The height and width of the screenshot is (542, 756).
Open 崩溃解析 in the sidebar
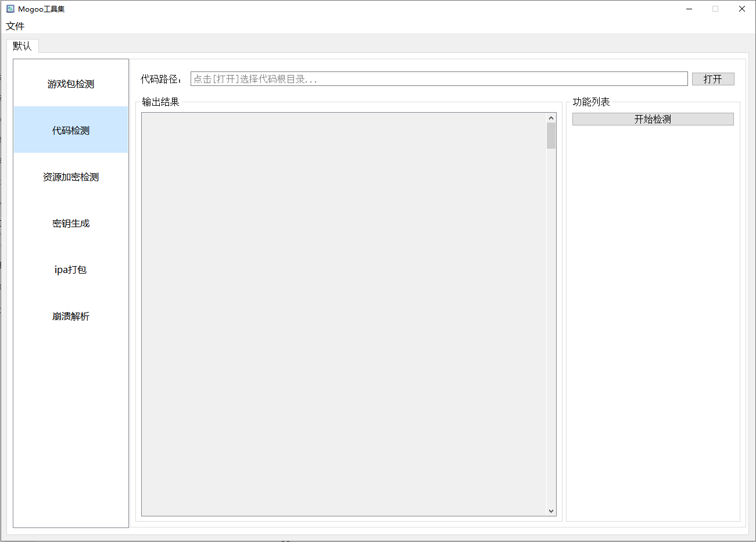[71, 316]
